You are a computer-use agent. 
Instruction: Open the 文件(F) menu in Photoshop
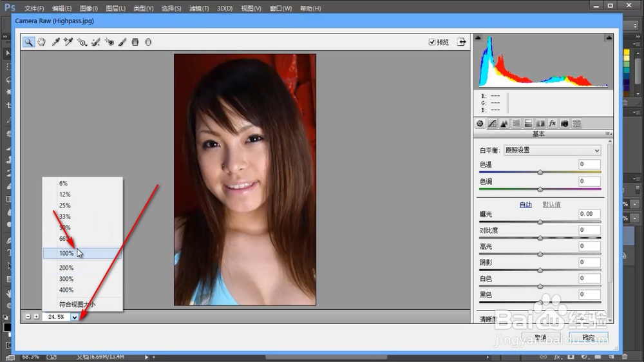click(x=34, y=8)
